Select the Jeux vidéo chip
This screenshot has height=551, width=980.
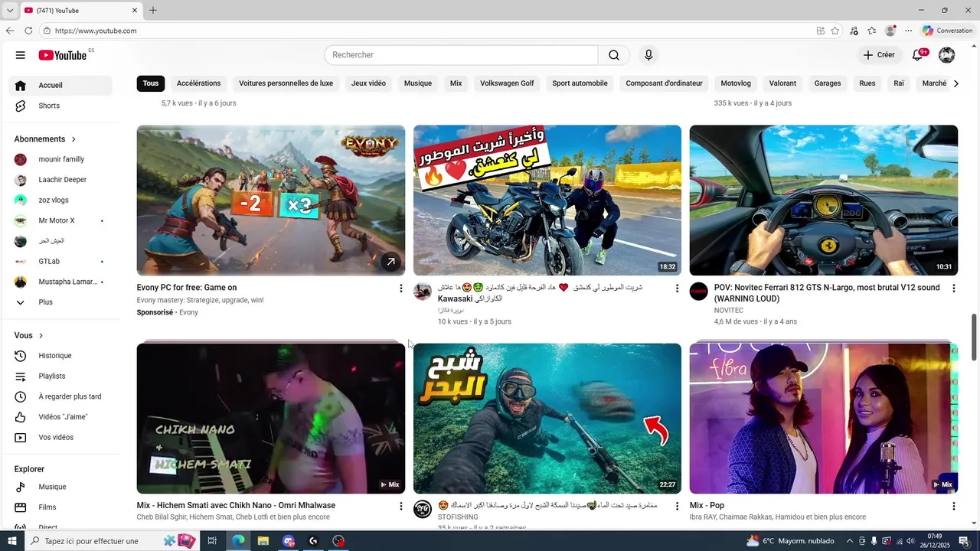(368, 83)
